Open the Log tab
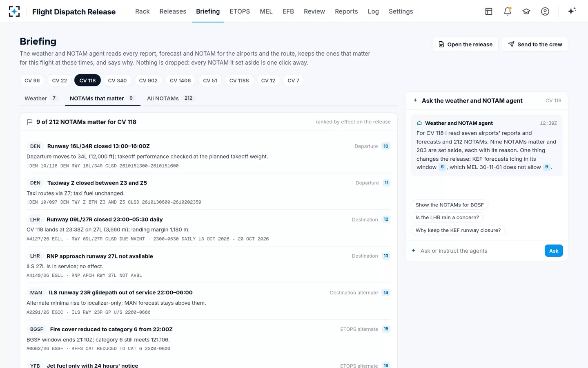Image resolution: width=588 pixels, height=368 pixels. pyautogui.click(x=373, y=11)
